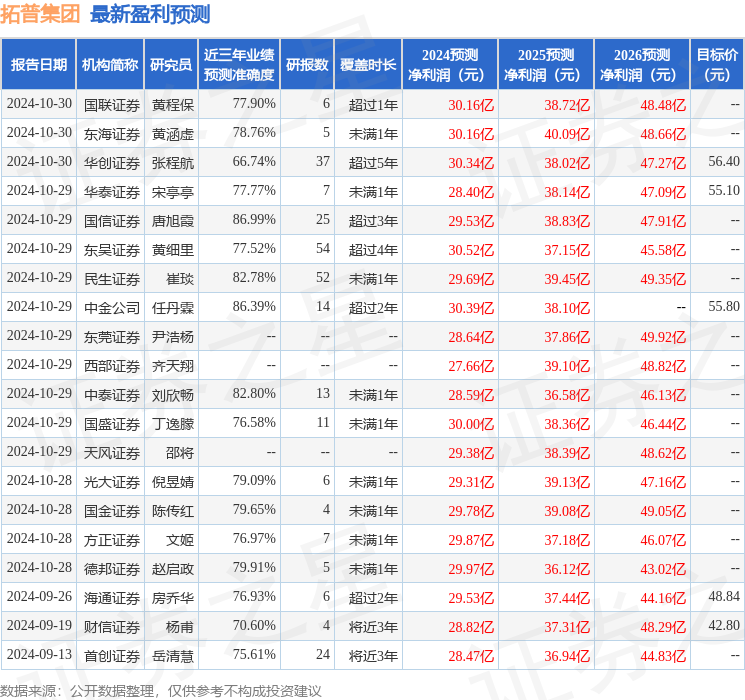The height and width of the screenshot is (700, 745).
Task: Select 国联证券 institution cell
Action: click(112, 105)
